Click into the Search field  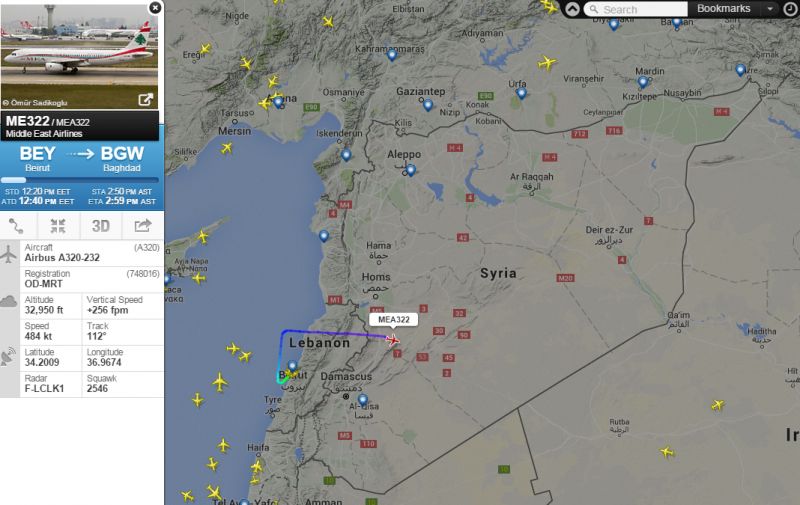(636, 9)
